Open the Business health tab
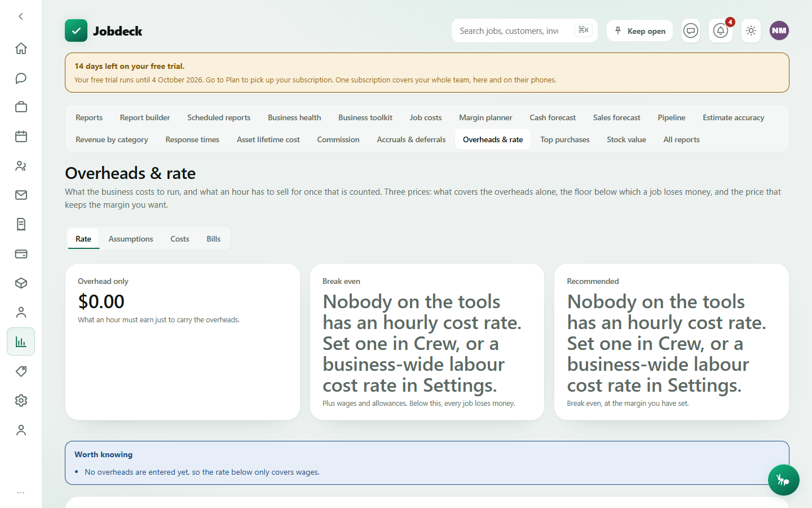The width and height of the screenshot is (812, 508). pyautogui.click(x=294, y=117)
